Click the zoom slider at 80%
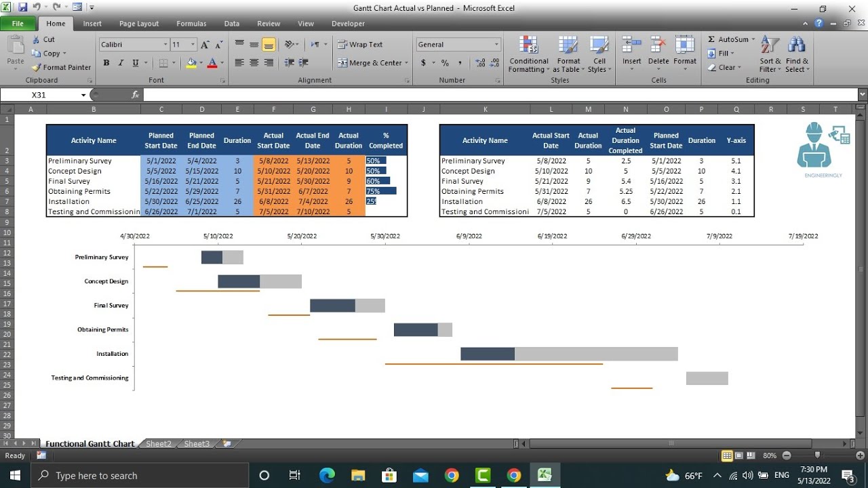The width and height of the screenshot is (868, 488). (817, 455)
